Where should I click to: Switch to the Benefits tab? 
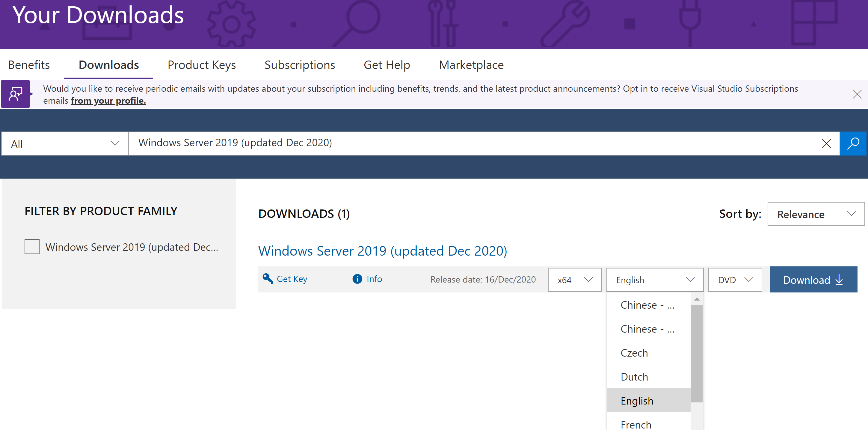29,65
